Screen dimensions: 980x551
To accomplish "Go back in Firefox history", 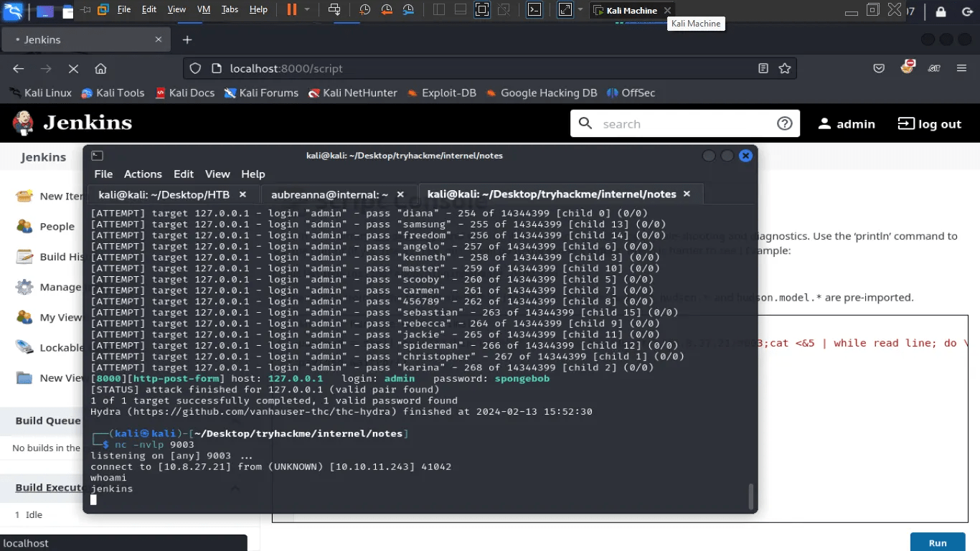I will (19, 68).
